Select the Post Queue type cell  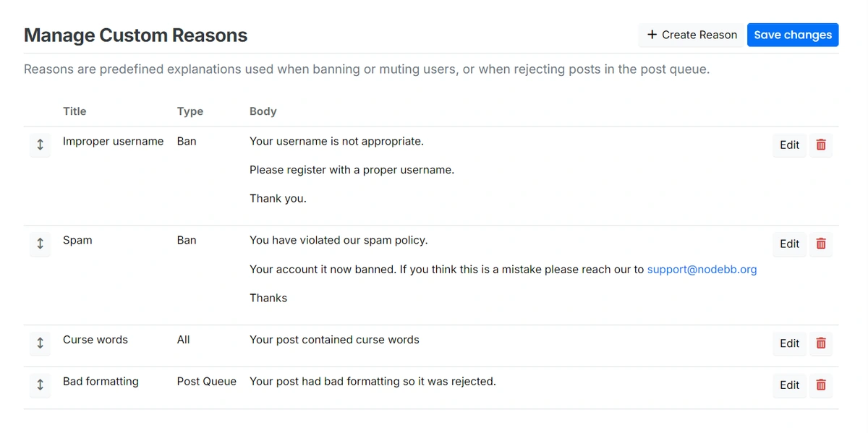pos(207,381)
